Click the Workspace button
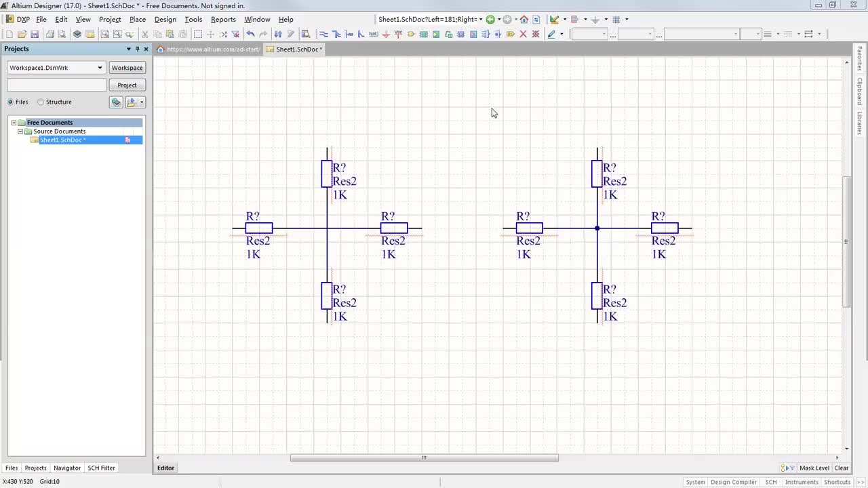Image resolution: width=868 pixels, height=488 pixels. pyautogui.click(x=127, y=68)
